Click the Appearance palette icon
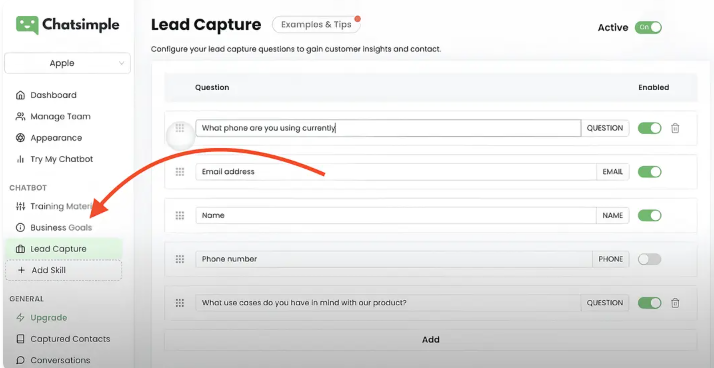The height and width of the screenshot is (368, 714). 20,138
